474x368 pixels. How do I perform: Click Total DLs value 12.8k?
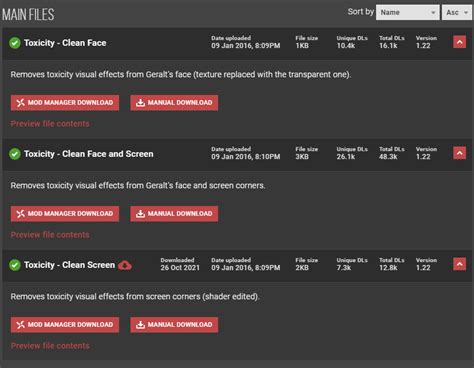388,268
